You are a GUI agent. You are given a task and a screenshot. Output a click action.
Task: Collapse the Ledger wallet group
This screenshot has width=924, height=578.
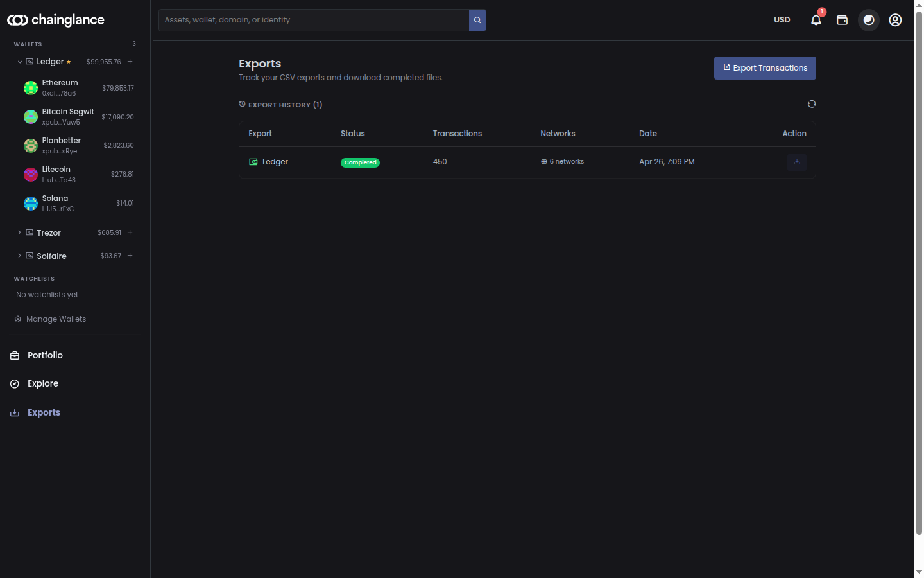click(20, 62)
